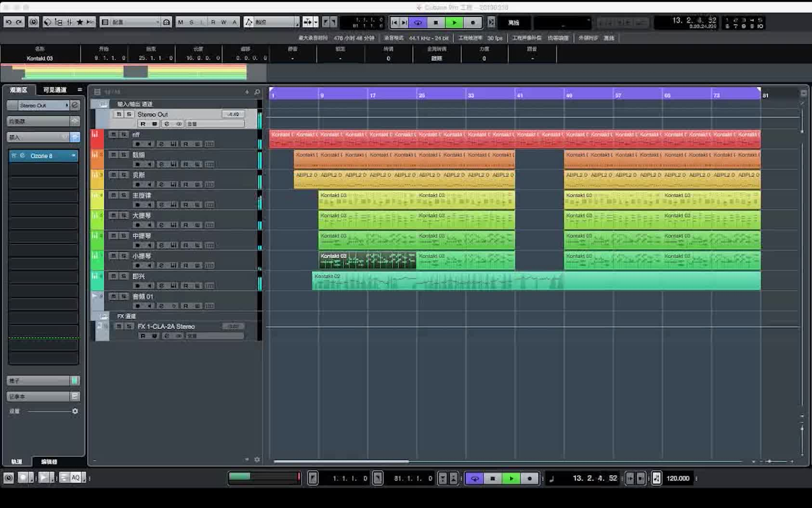Expand the Fader inspector section
Screen dimensions: 812x508
[38, 380]
